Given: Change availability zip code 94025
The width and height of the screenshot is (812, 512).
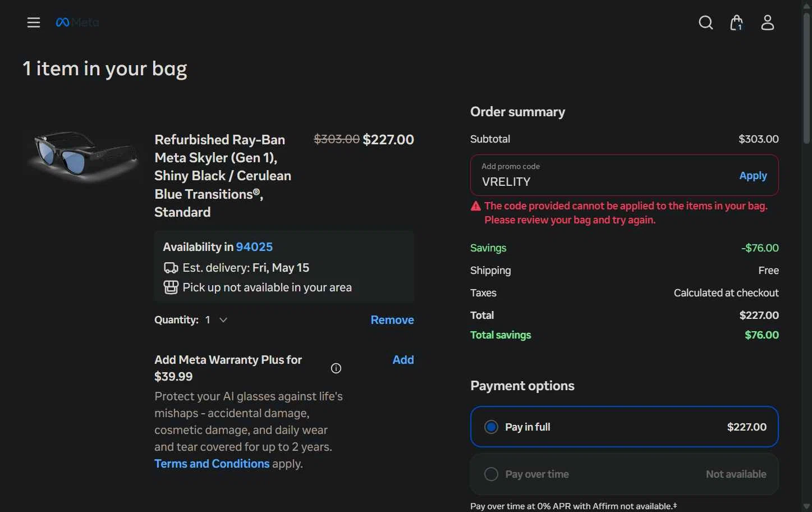Looking at the screenshot, I should [254, 247].
